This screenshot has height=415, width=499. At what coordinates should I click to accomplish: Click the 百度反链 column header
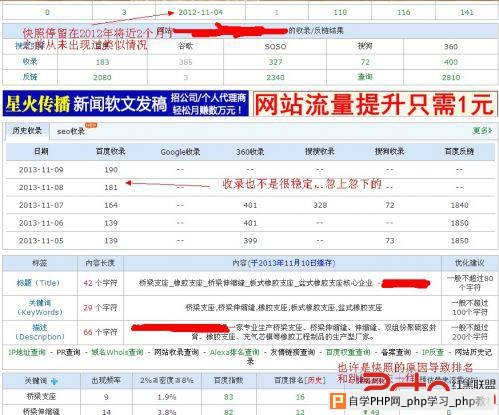(x=459, y=152)
